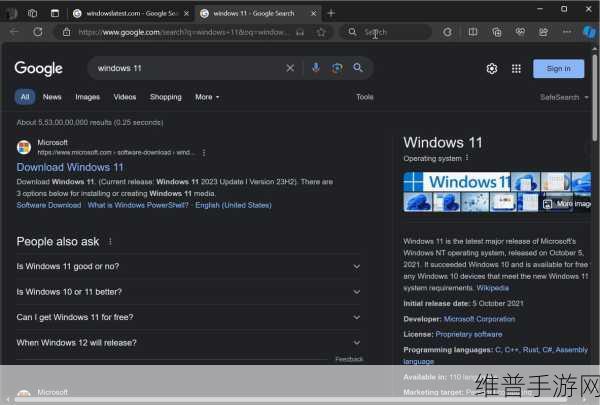600x405 pixels.
Task: Close the windows 11 Google Search tab
Action: click(313, 14)
